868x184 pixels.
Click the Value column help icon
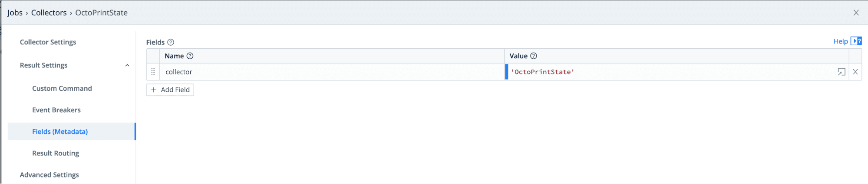click(534, 56)
